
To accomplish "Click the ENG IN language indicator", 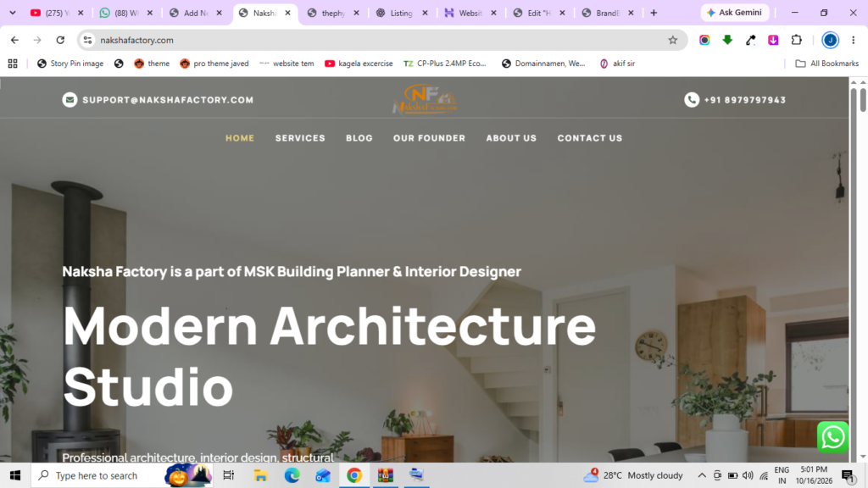I will [782, 475].
